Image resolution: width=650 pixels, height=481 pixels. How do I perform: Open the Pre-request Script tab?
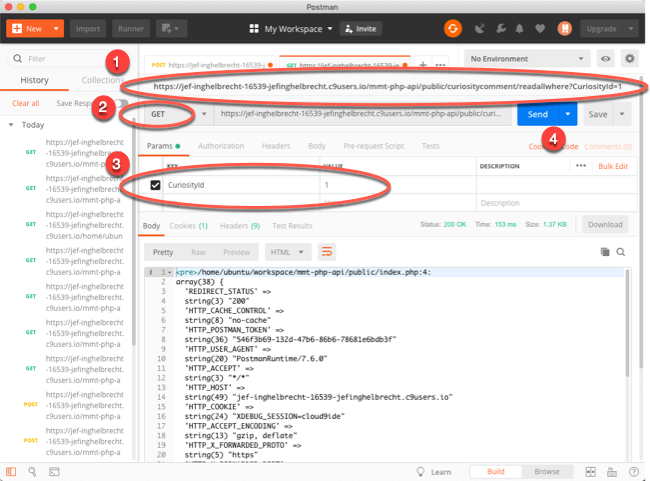pos(374,146)
